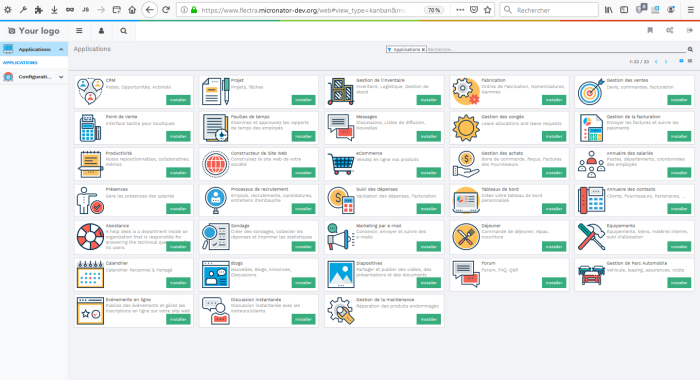Image resolution: width=700 pixels, height=380 pixels.
Task: Switch to kanban view
Action: coord(681,61)
